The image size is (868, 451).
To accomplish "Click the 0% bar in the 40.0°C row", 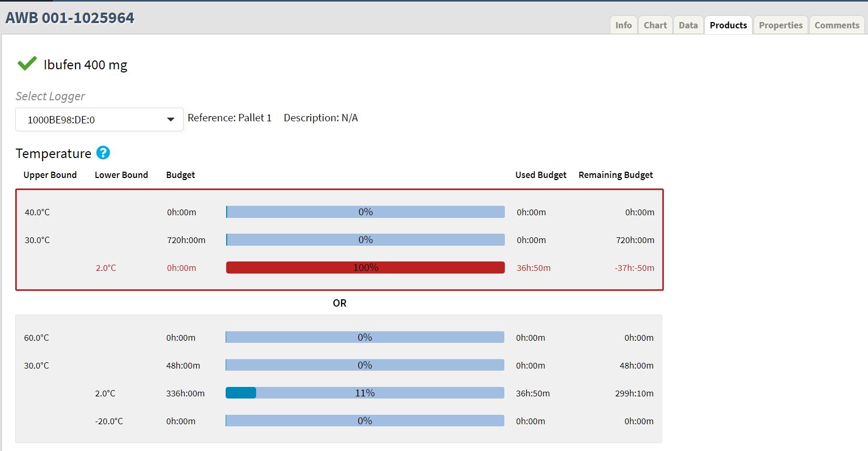I will coord(365,212).
